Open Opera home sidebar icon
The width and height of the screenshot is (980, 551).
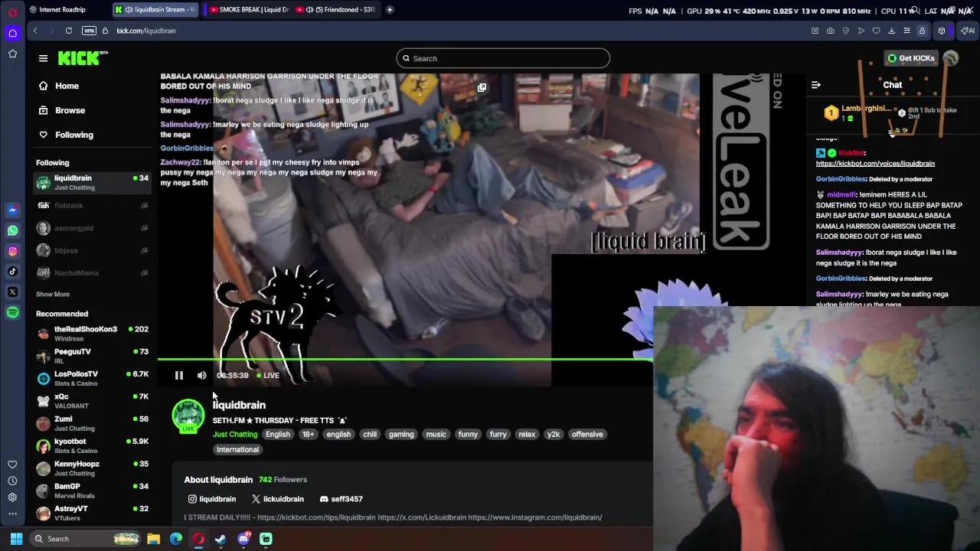click(x=12, y=33)
